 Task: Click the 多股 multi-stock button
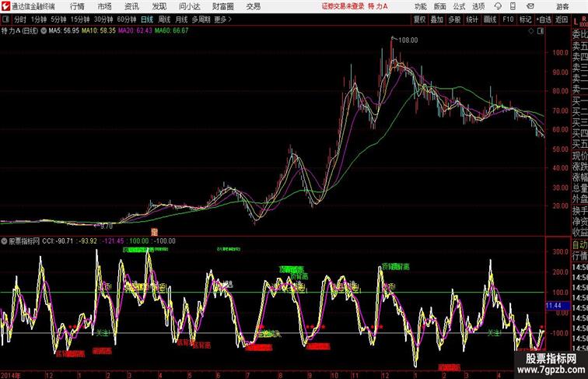click(x=454, y=19)
